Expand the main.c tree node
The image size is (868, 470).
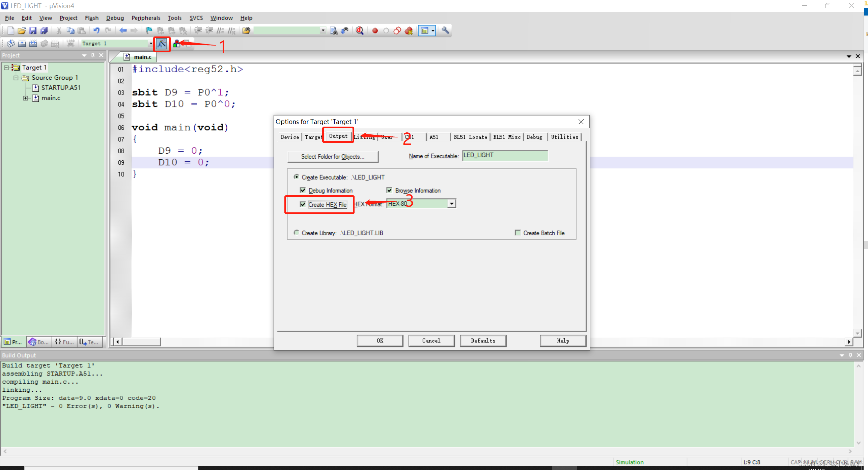click(x=26, y=98)
